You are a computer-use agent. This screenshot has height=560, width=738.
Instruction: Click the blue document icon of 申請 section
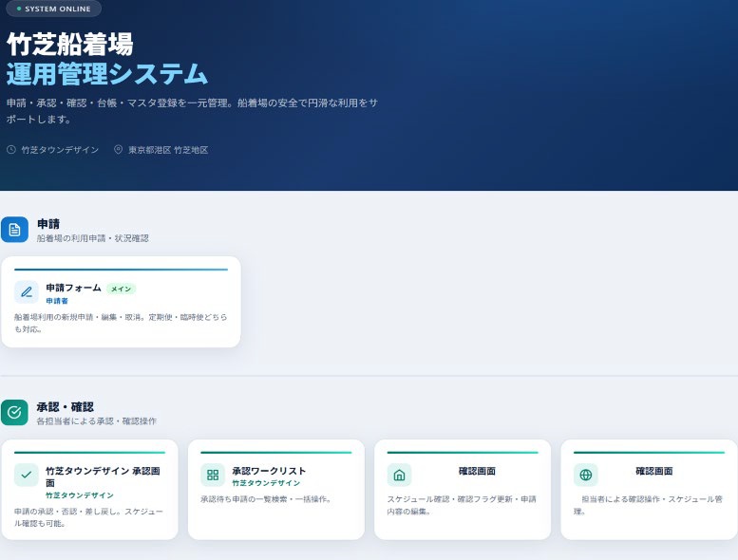pos(14,230)
